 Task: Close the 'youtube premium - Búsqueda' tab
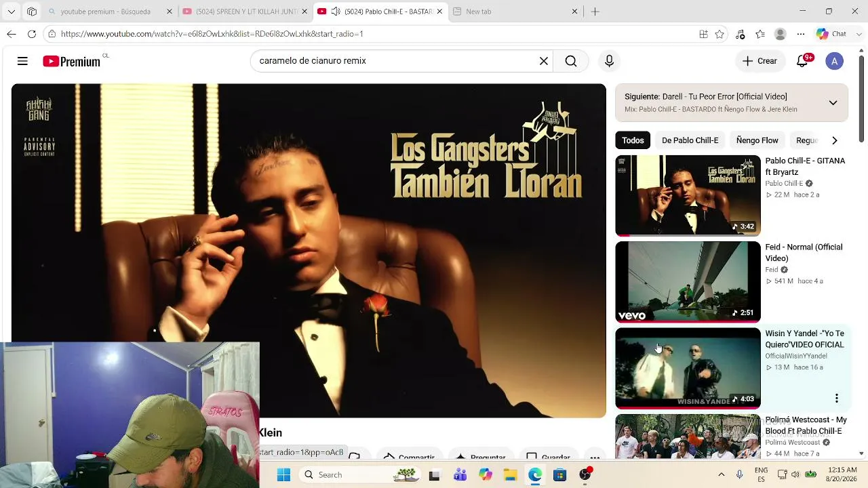170,12
